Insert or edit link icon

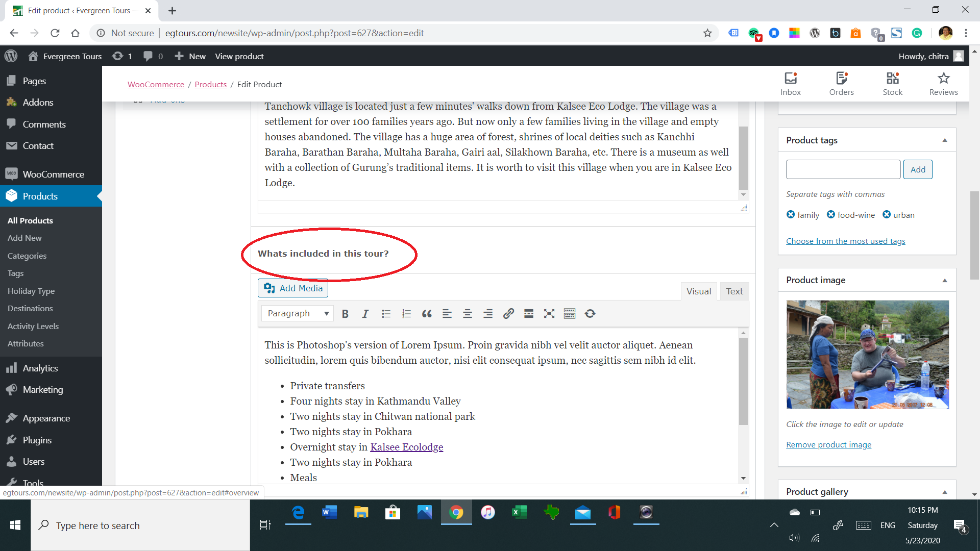tap(508, 314)
